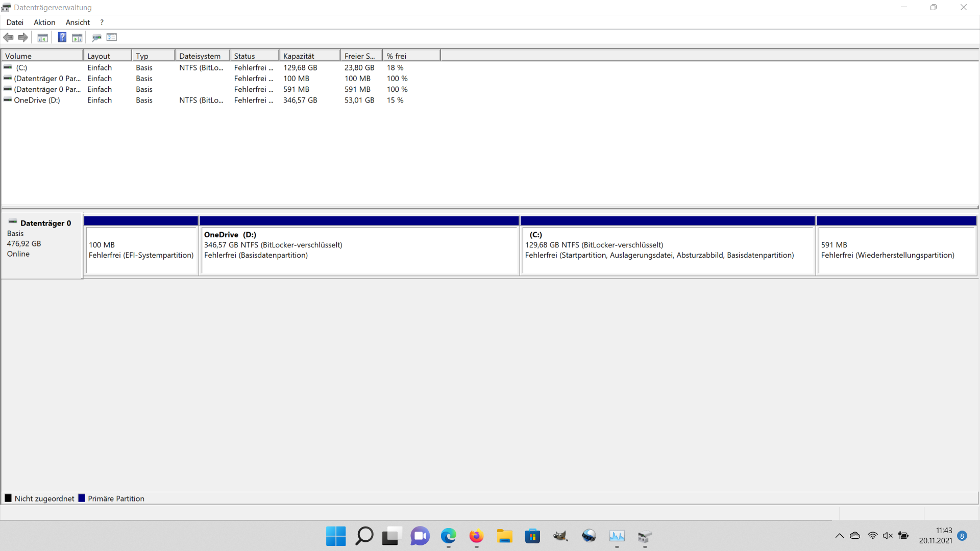Open Help with the blue question mark icon
The width and height of the screenshot is (980, 551).
pyautogui.click(x=62, y=37)
